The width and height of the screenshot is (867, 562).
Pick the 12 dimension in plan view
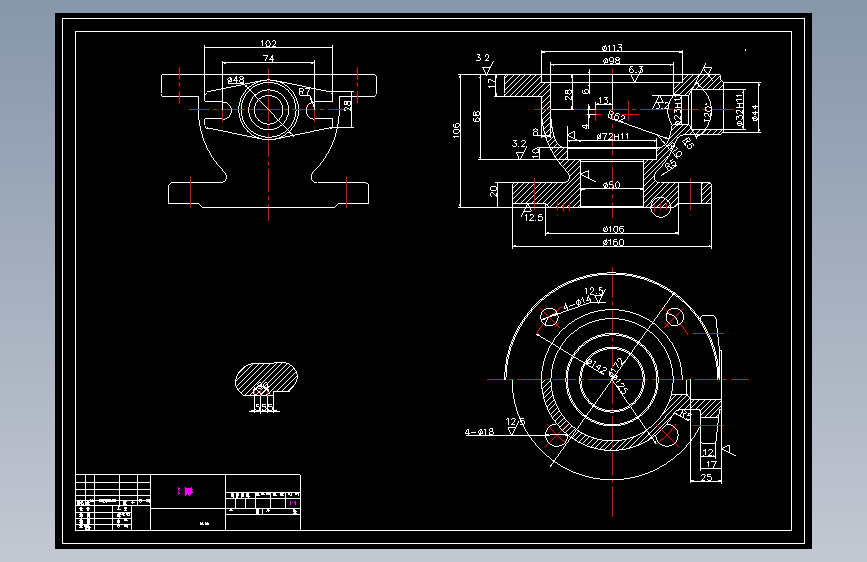tap(708, 452)
